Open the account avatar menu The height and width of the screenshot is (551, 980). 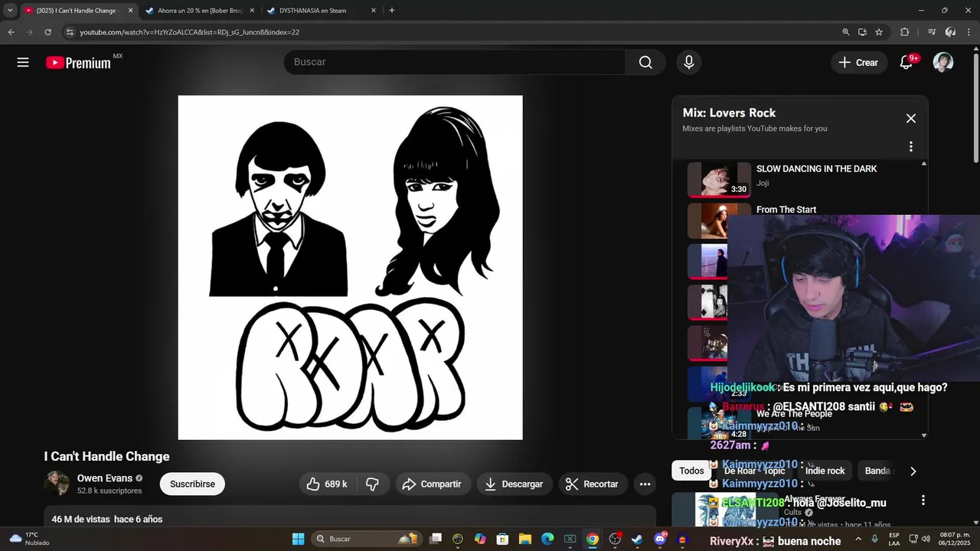943,63
